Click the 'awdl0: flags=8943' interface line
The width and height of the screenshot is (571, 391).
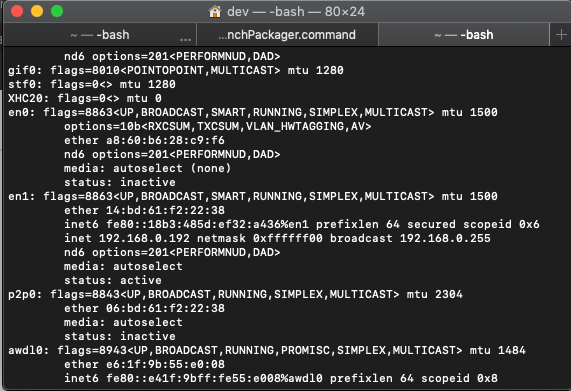point(267,350)
